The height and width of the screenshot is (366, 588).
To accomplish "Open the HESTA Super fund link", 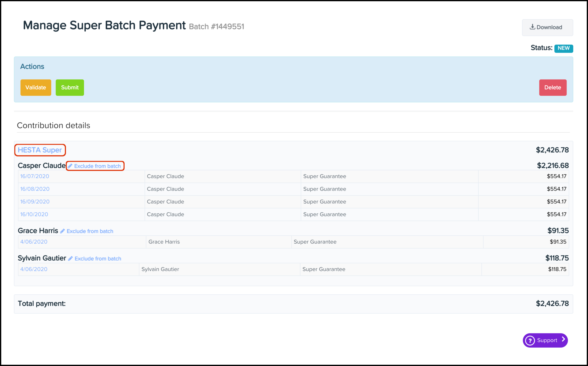I will [40, 150].
